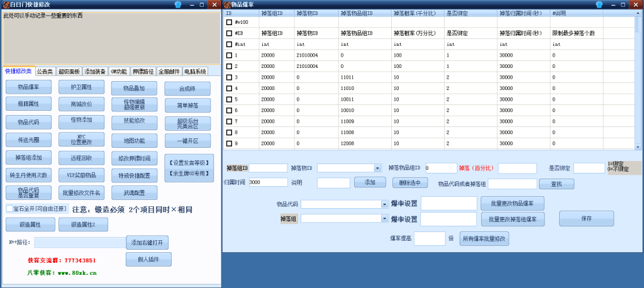Switch to the 押镖路径 tab
Screen dimensions: 644x288
[x=143, y=72]
